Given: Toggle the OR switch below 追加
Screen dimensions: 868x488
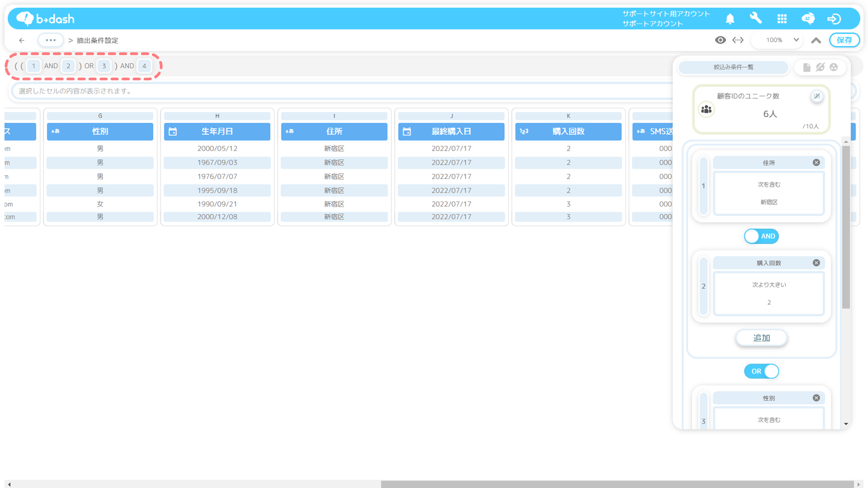Looking at the screenshot, I should click(761, 371).
